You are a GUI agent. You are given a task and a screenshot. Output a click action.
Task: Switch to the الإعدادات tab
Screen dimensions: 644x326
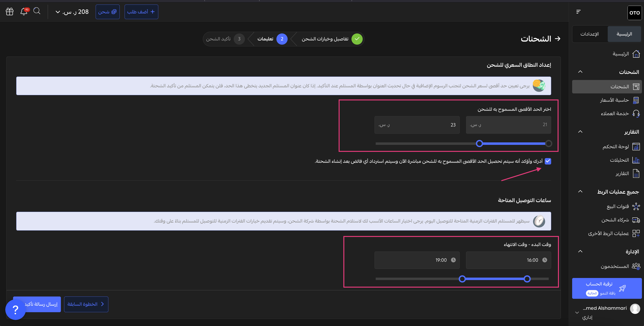click(590, 34)
